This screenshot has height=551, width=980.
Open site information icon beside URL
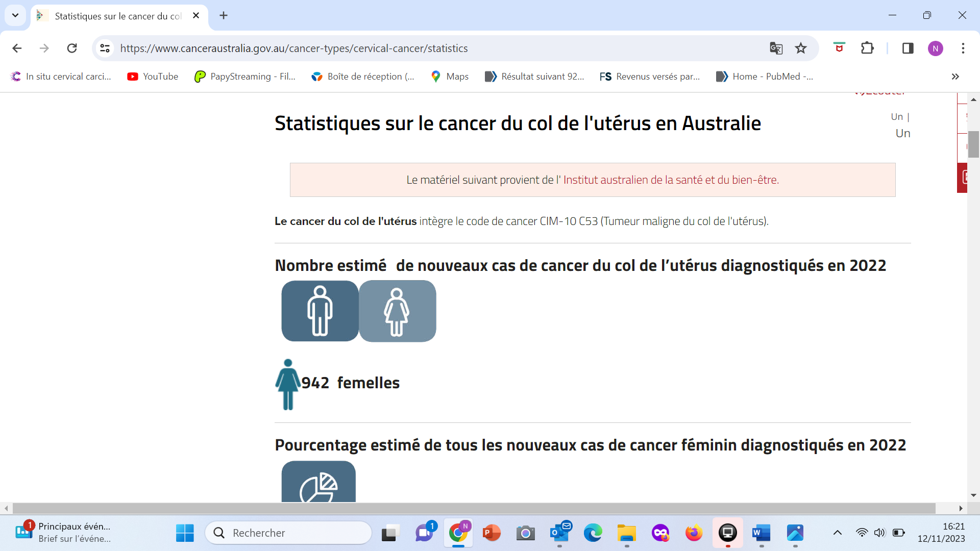[x=105, y=48]
